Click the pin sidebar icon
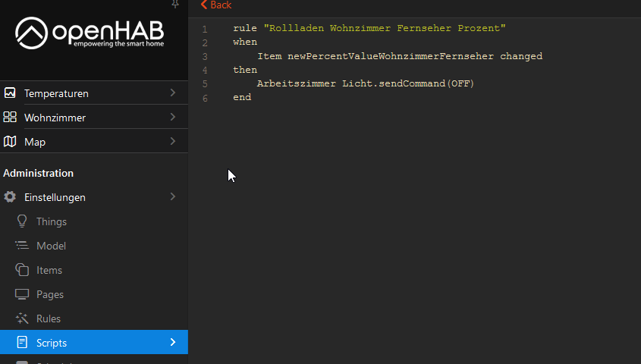 [175, 4]
